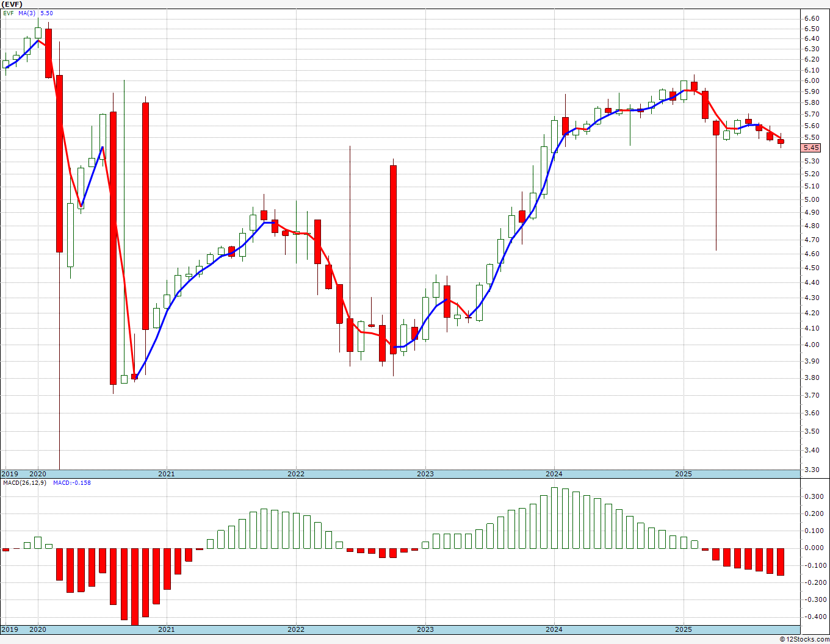Click the EVF ticker title text

click(x=13, y=4)
